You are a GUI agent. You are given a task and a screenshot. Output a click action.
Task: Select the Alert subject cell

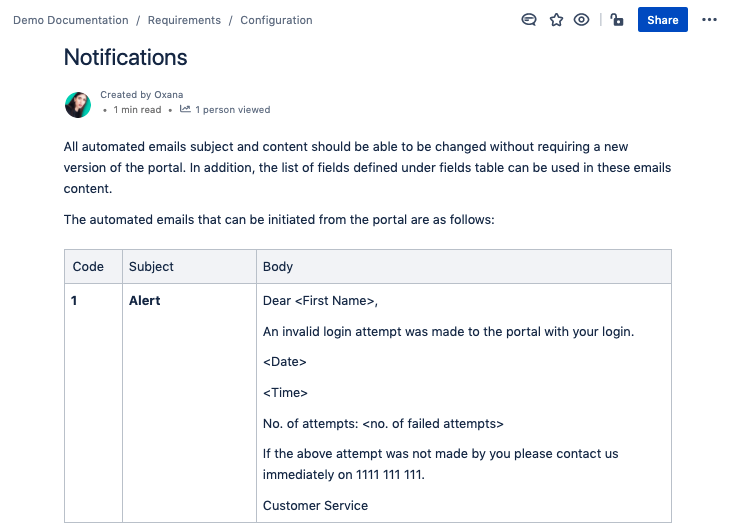pos(145,301)
